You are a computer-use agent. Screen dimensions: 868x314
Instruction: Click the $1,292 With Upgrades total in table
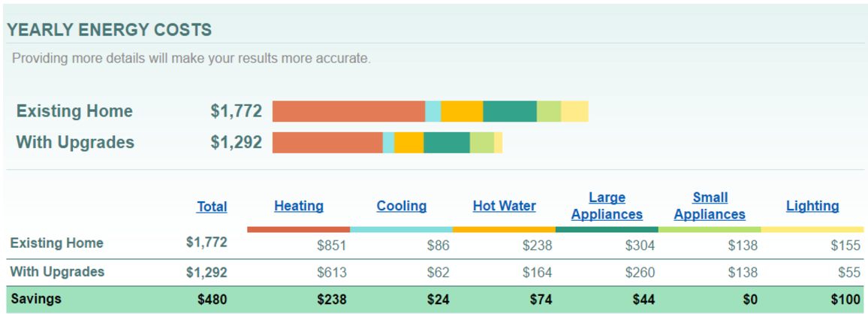(206, 273)
